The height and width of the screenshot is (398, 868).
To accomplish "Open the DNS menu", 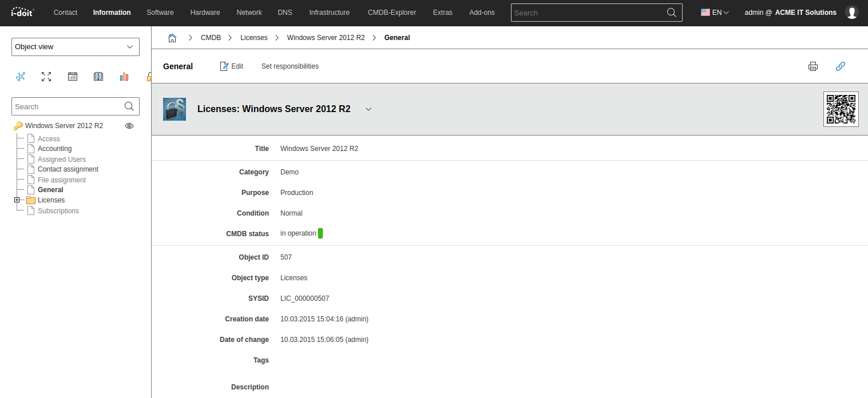I will tap(285, 12).
